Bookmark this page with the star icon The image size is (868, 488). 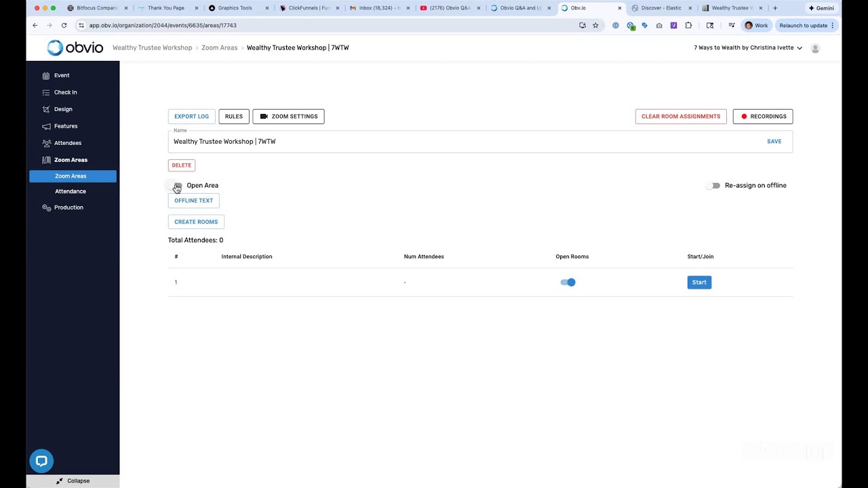click(595, 25)
